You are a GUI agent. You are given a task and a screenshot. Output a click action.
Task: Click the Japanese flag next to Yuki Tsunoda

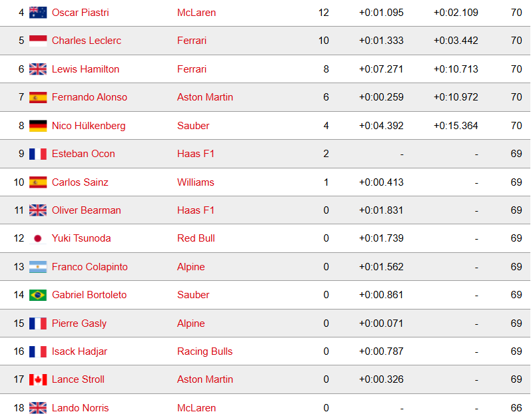point(38,238)
